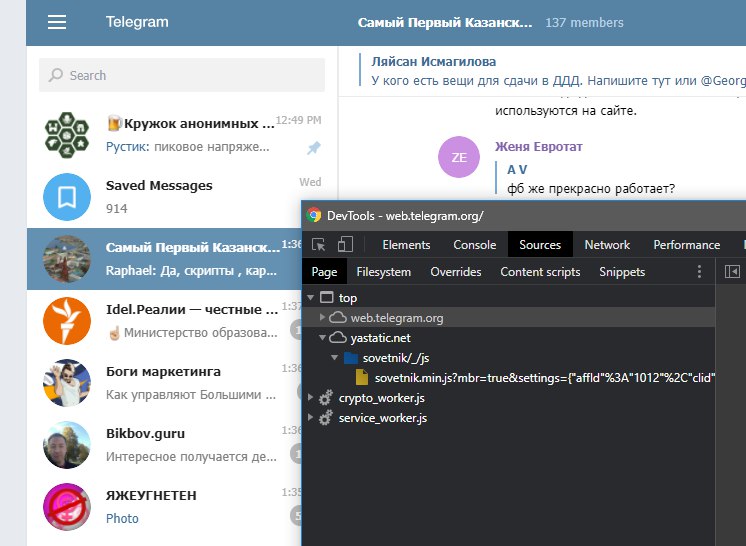Switch to the Filesystem sub-tab
Viewport: 746px width, 546px height.
pyautogui.click(x=383, y=272)
